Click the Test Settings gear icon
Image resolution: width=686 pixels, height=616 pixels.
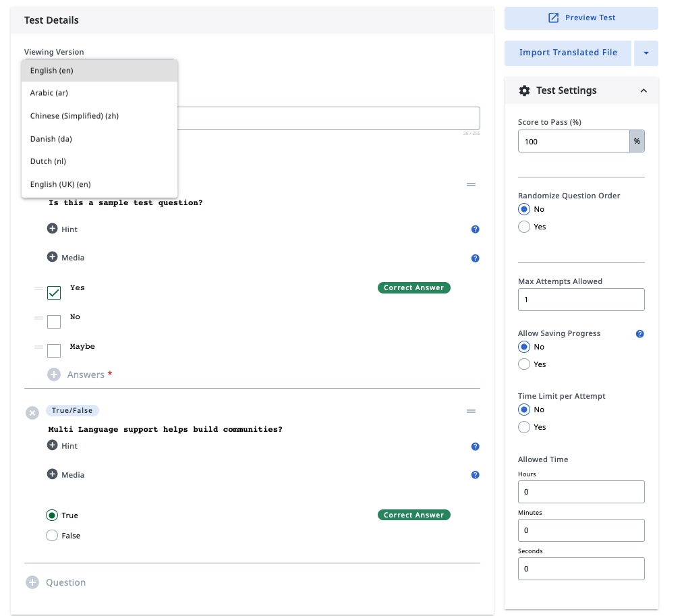(x=524, y=90)
